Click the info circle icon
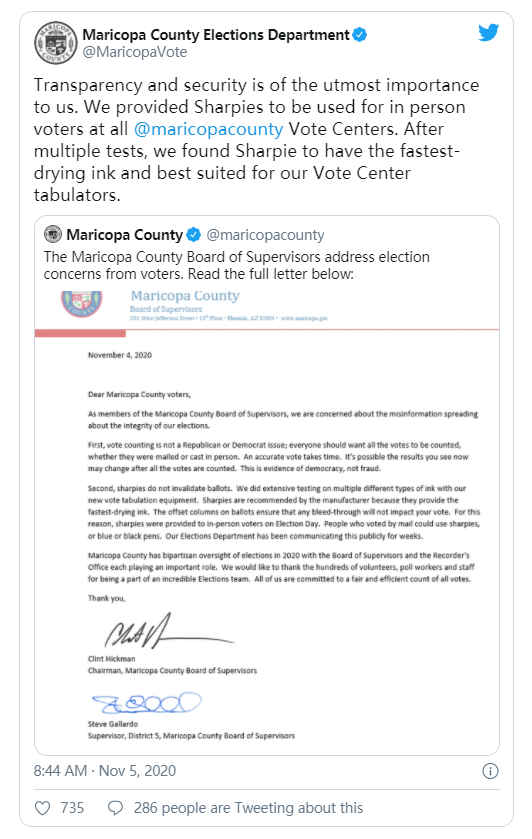The width and height of the screenshot is (532, 839). coord(490,771)
